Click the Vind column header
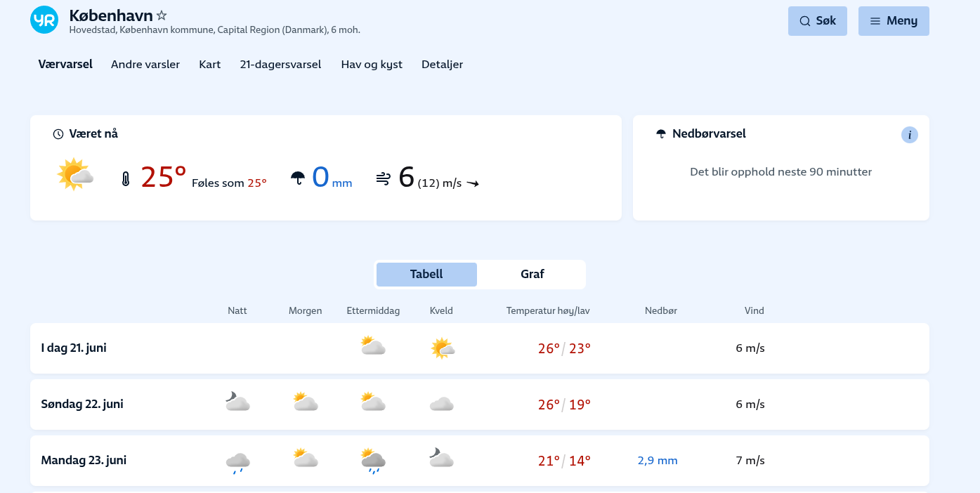980x493 pixels. coord(754,310)
